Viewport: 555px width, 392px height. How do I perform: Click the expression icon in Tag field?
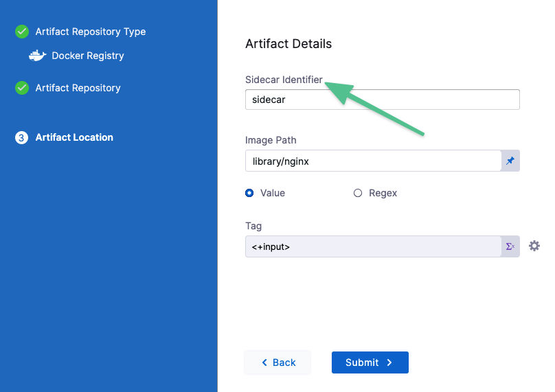coord(510,246)
